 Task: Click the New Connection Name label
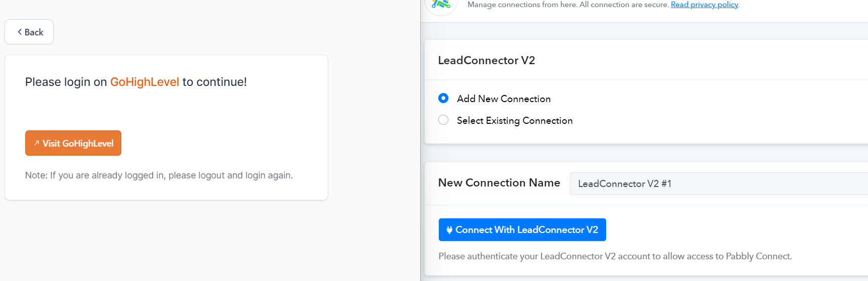point(499,183)
